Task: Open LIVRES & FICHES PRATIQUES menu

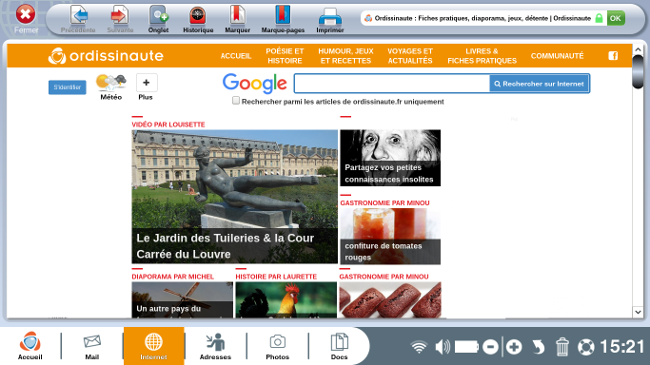Action: point(482,56)
